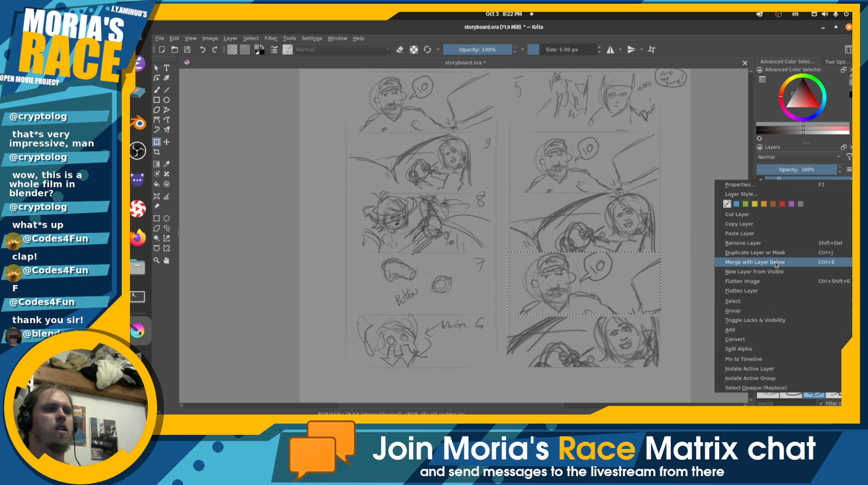Select the Freehand Brush tool
The width and height of the screenshot is (868, 485).
point(157,90)
